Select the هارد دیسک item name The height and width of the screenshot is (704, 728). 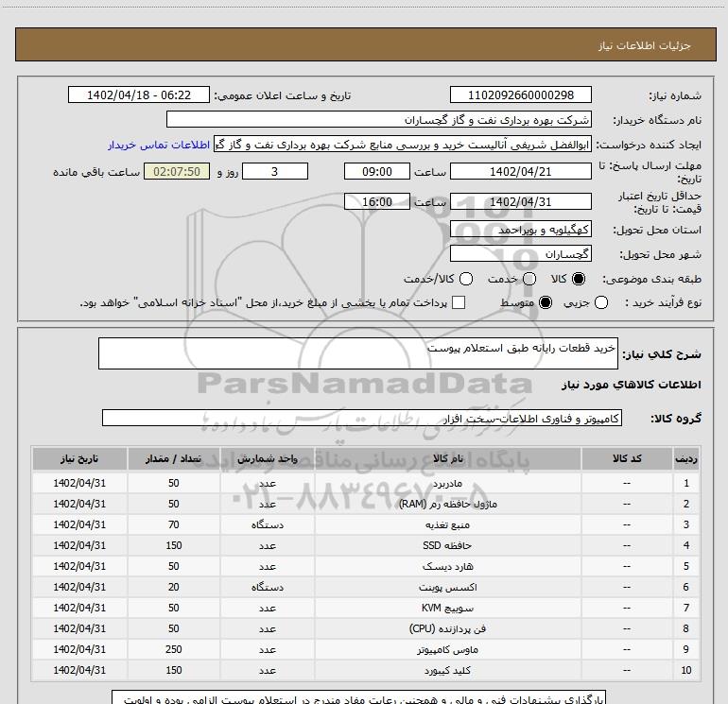(447, 567)
